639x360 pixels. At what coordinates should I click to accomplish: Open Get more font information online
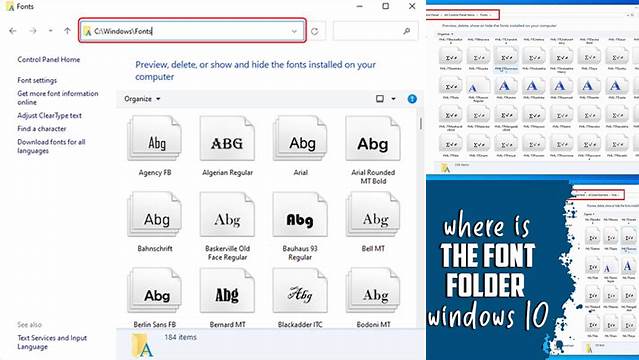click(58, 98)
